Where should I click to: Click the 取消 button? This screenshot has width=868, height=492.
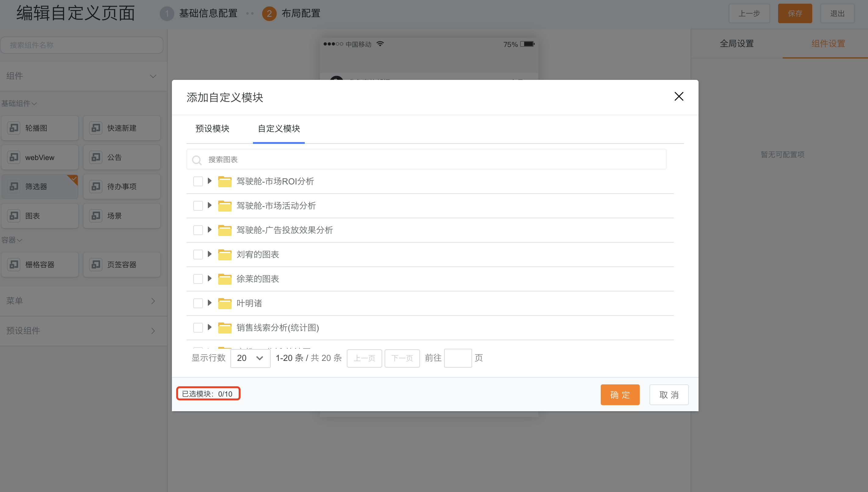click(x=669, y=395)
